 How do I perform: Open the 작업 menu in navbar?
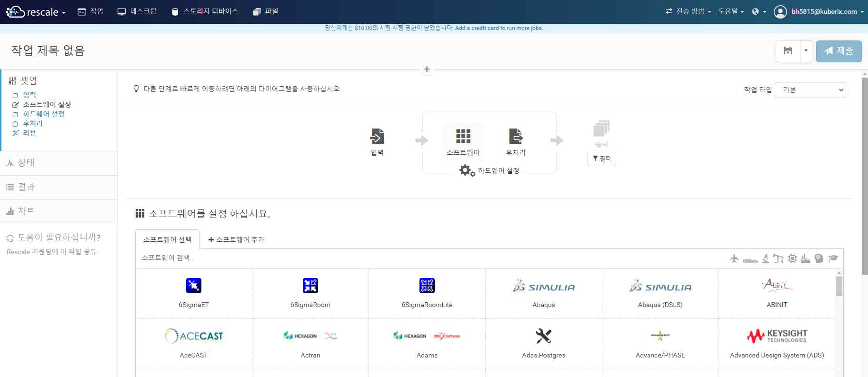coord(90,11)
